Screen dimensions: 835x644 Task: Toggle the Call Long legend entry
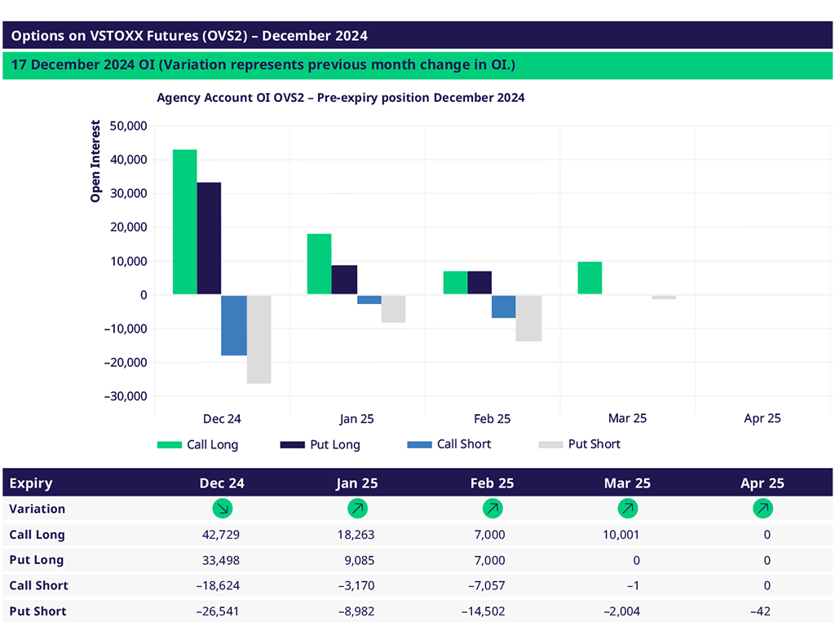[x=197, y=444]
